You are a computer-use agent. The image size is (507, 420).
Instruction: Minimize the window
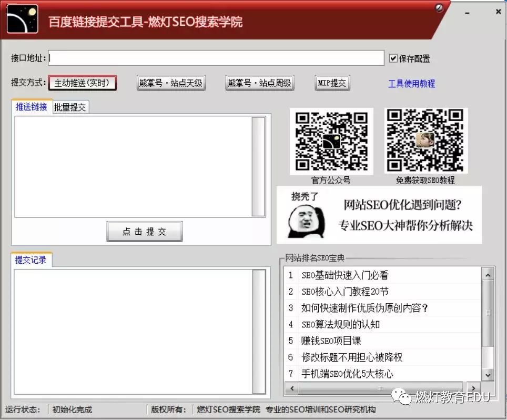[467, 13]
